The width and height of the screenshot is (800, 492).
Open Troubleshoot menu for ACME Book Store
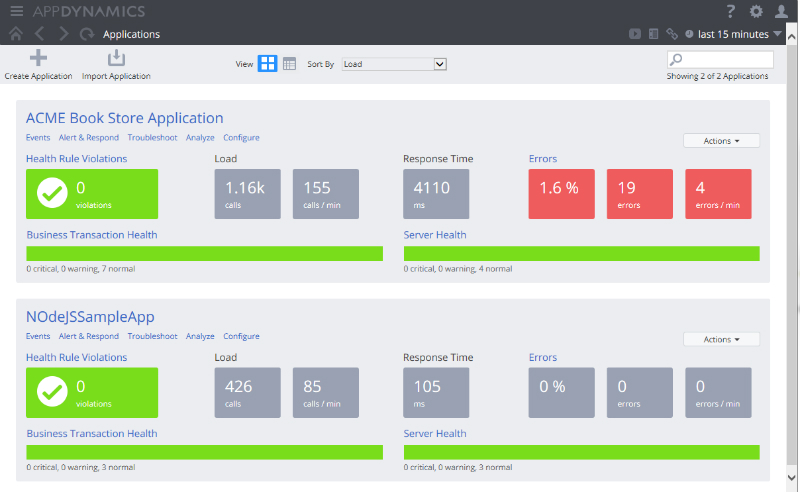152,138
